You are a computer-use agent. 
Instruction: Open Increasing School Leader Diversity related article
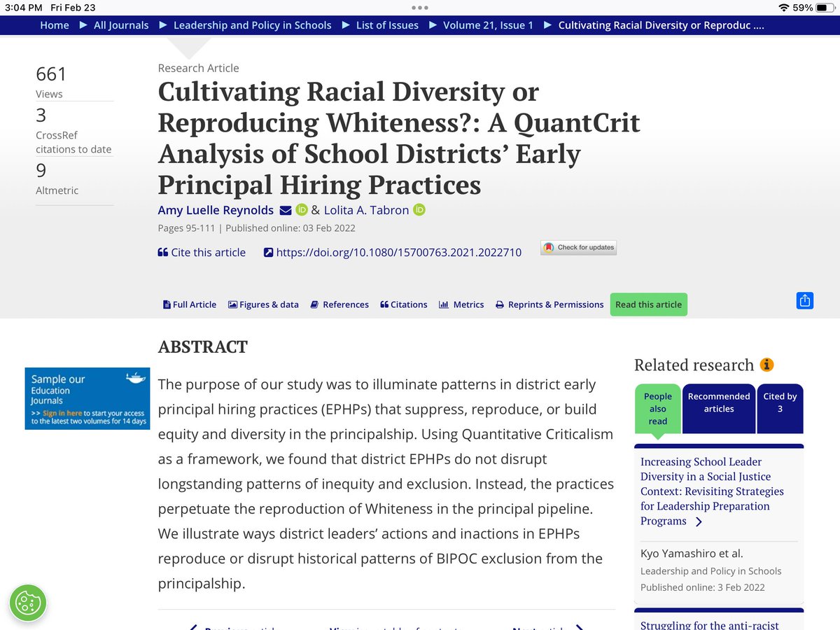point(712,491)
